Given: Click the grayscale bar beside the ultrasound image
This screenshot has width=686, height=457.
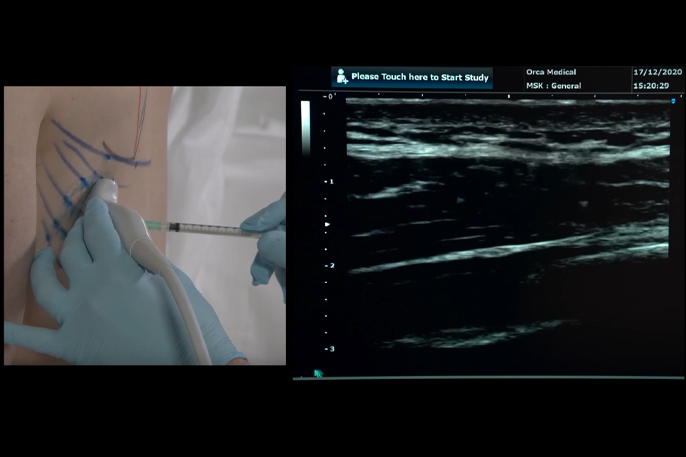Looking at the screenshot, I should click(x=305, y=128).
